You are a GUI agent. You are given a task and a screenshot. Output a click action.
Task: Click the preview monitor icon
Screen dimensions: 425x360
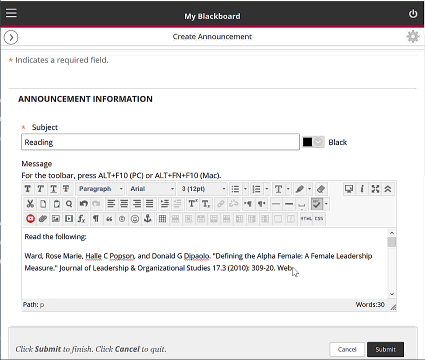coord(349,189)
